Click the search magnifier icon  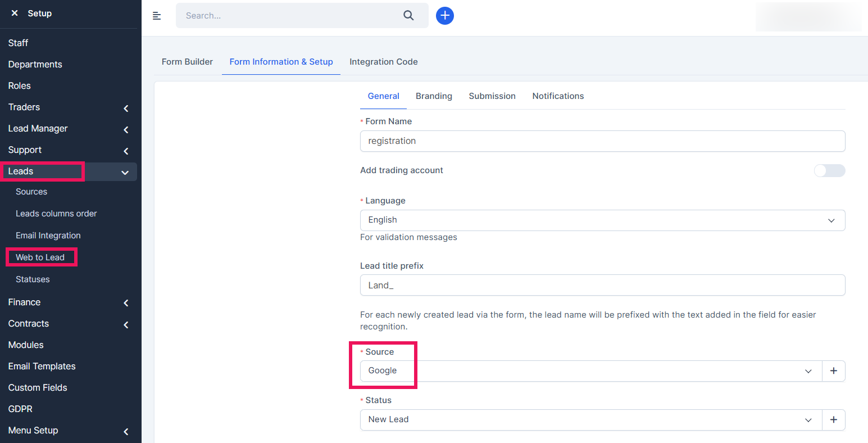[x=408, y=16]
